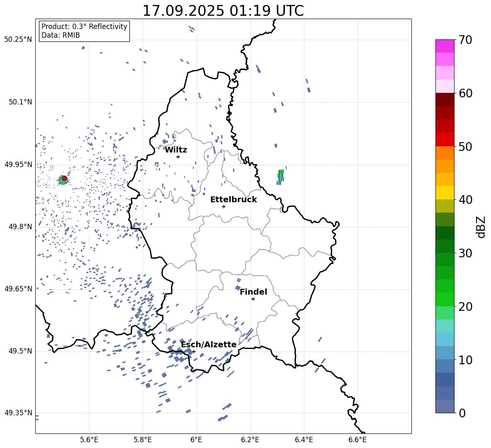Select the Findel city label
Image resolution: width=491 pixels, height=448 pixels.
[x=253, y=292]
